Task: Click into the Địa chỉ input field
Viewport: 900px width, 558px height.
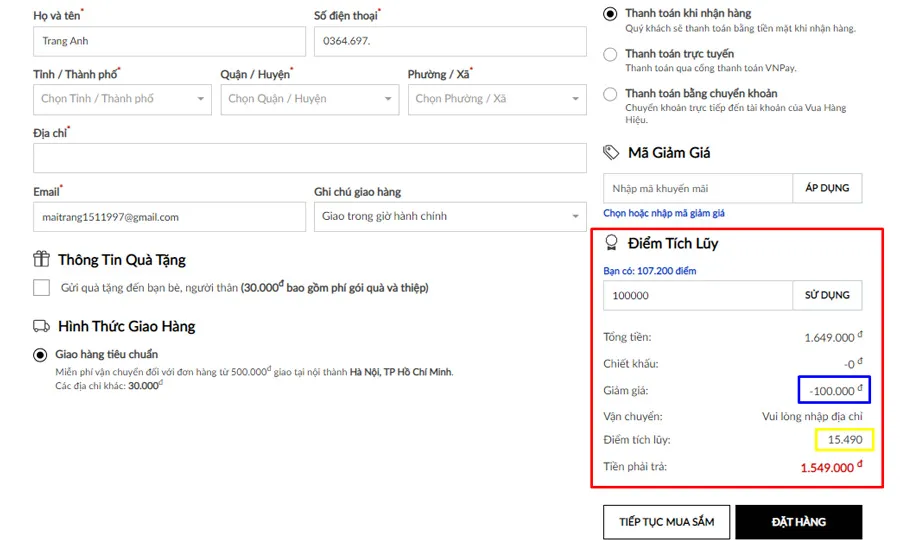Action: pos(310,158)
